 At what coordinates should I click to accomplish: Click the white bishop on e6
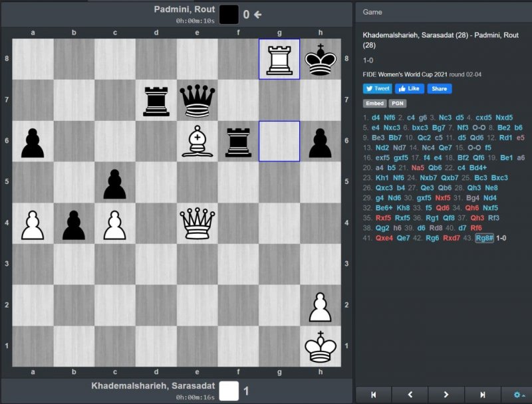click(197, 142)
